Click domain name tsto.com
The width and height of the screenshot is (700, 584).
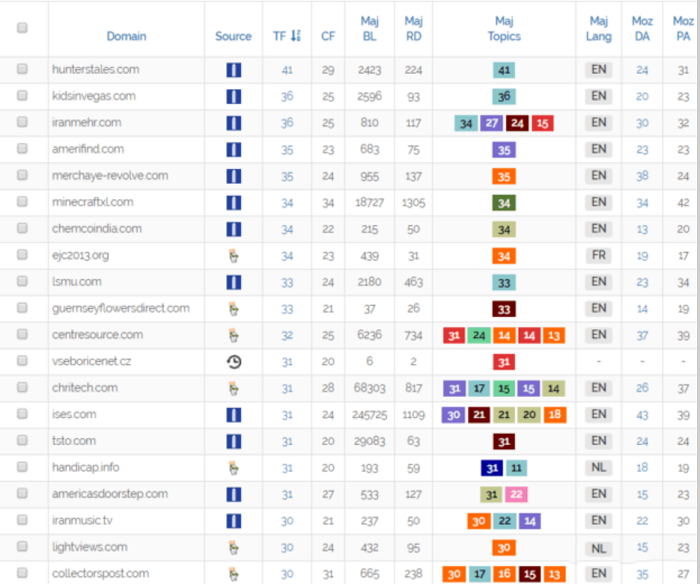pos(74,441)
